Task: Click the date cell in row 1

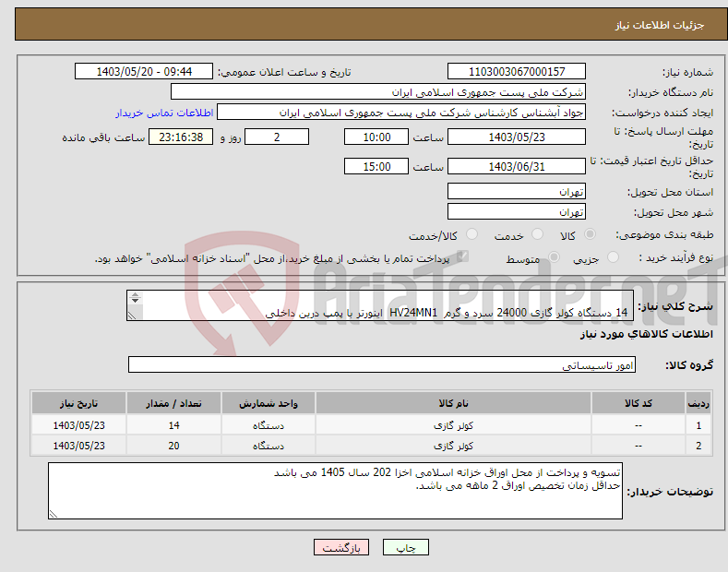Action: (79, 425)
